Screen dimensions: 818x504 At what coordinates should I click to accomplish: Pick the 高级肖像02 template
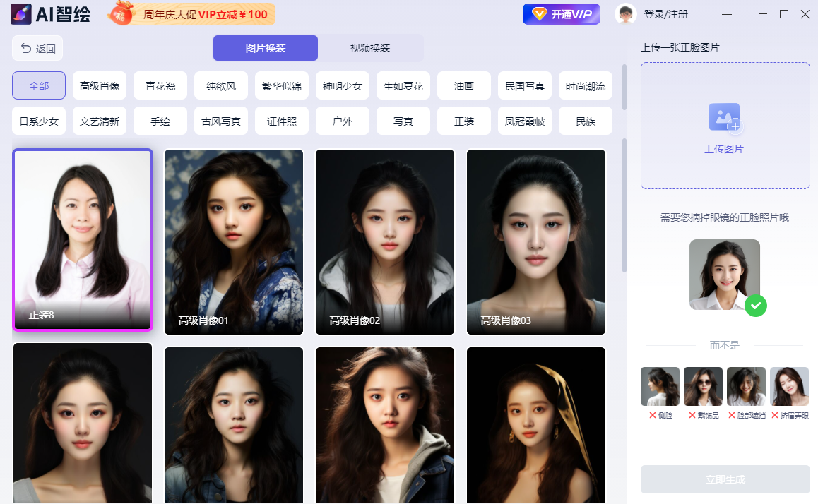point(384,242)
